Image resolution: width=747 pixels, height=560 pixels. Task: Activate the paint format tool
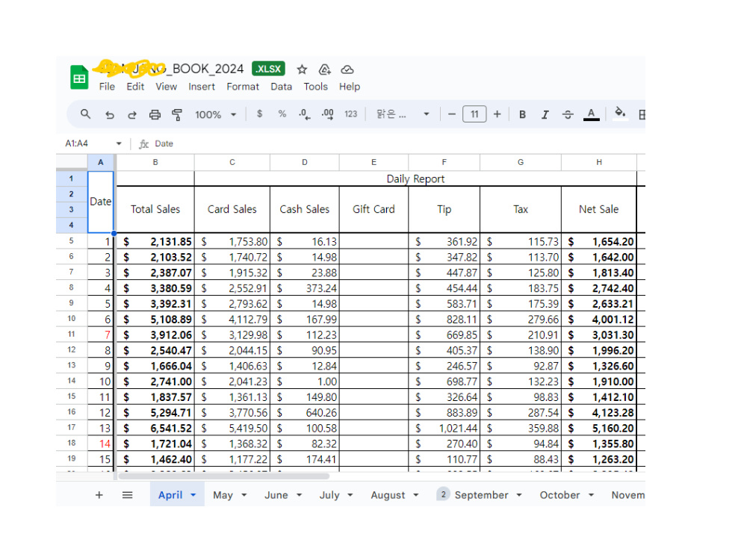(177, 114)
